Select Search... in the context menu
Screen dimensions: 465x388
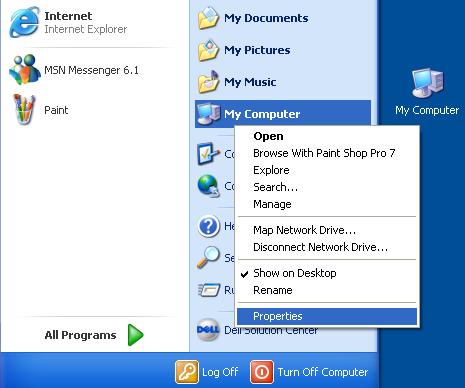click(x=327, y=187)
